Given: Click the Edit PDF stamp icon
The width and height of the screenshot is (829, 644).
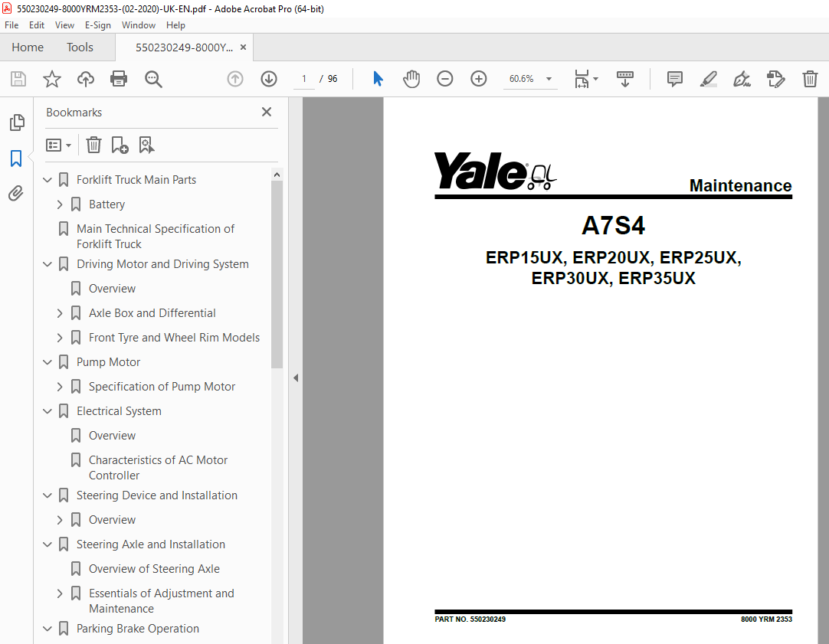Looking at the screenshot, I should (775, 79).
